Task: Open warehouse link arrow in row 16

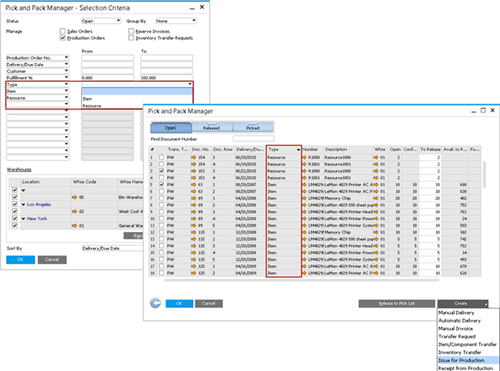Action: click(376, 259)
